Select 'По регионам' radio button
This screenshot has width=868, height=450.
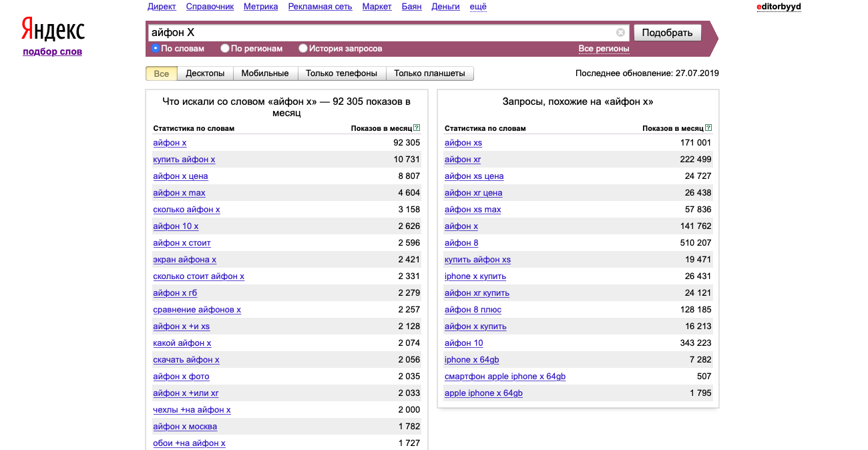pos(225,48)
